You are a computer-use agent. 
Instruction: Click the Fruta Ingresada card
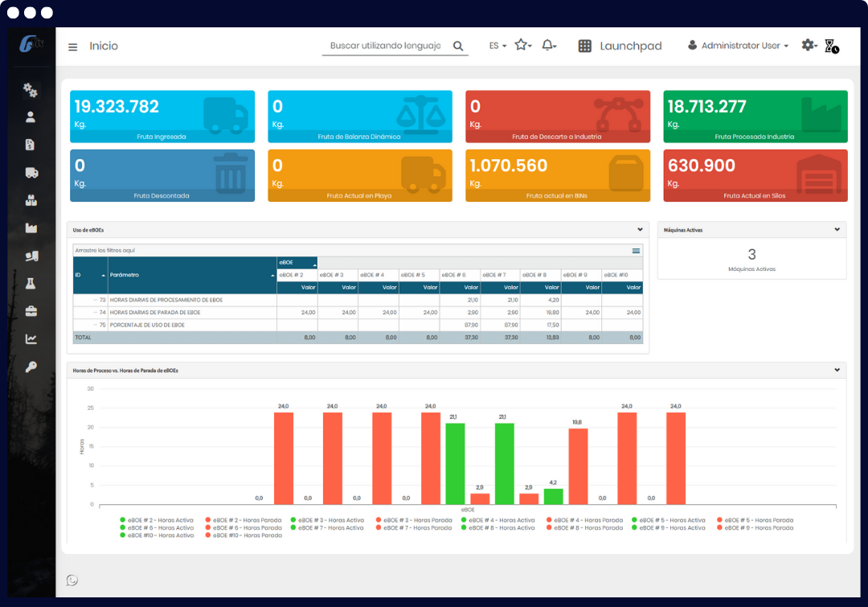[x=162, y=117]
